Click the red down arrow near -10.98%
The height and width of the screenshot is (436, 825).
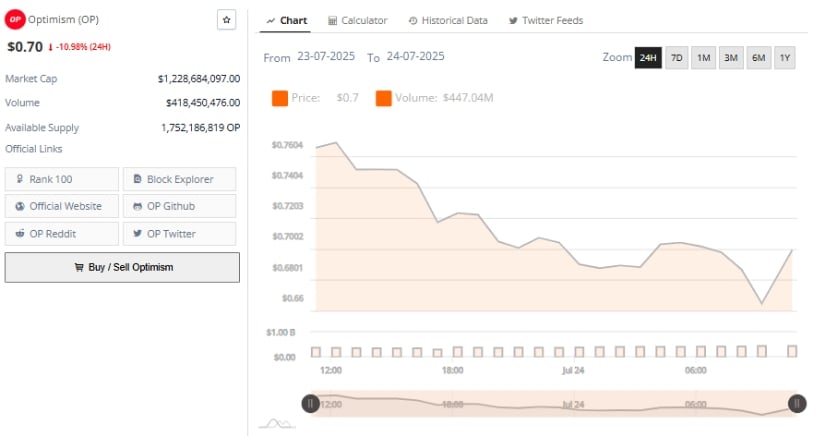(51, 47)
